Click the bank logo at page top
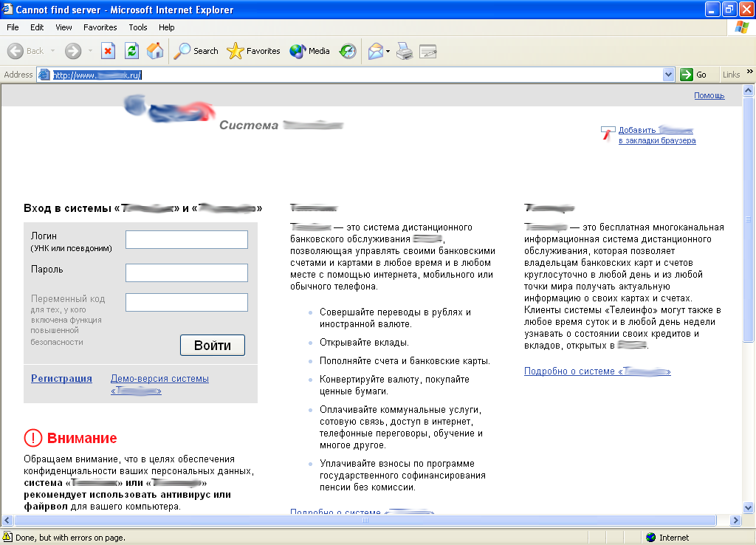The height and width of the screenshot is (545, 756). 169,109
